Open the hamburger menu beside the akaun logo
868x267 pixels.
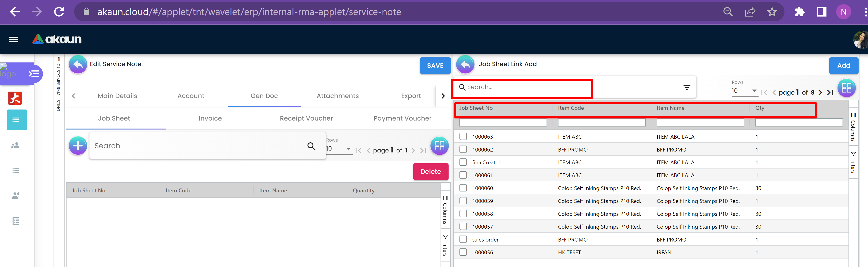pos(14,39)
